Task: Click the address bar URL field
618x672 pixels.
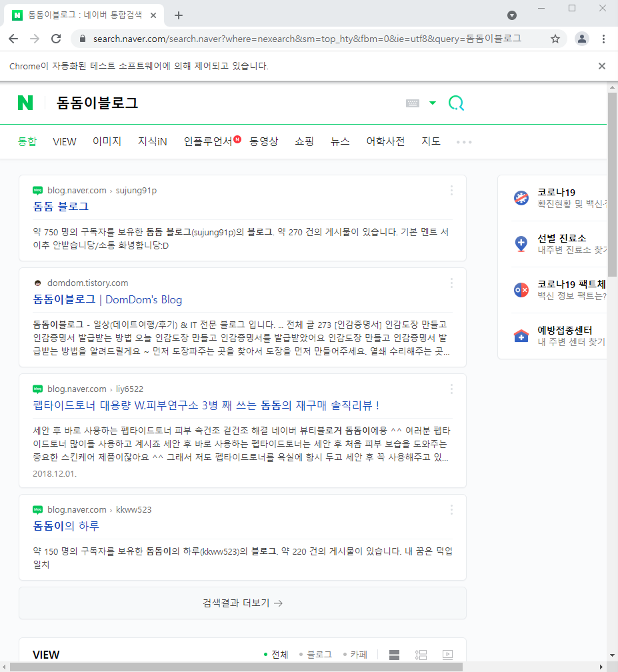Action: pyautogui.click(x=307, y=39)
